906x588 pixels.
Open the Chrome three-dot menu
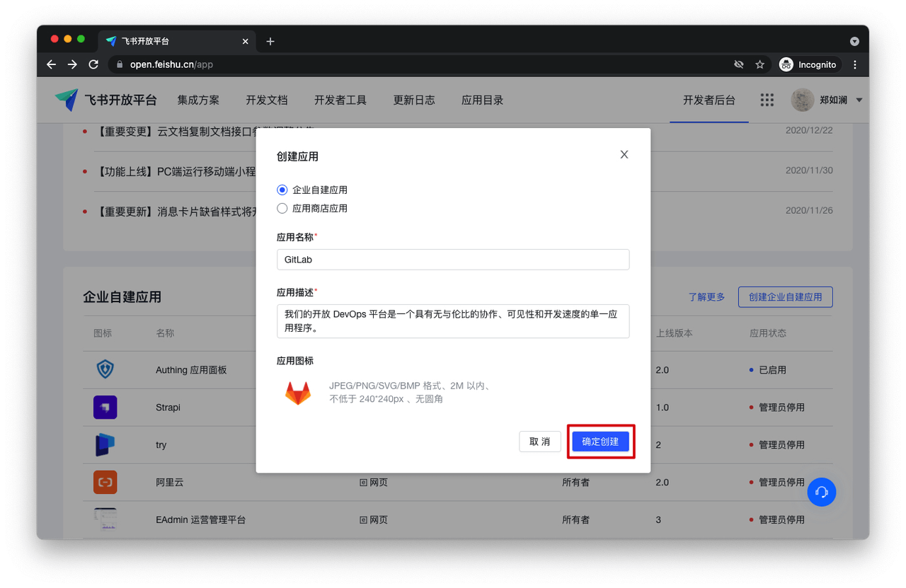point(855,64)
